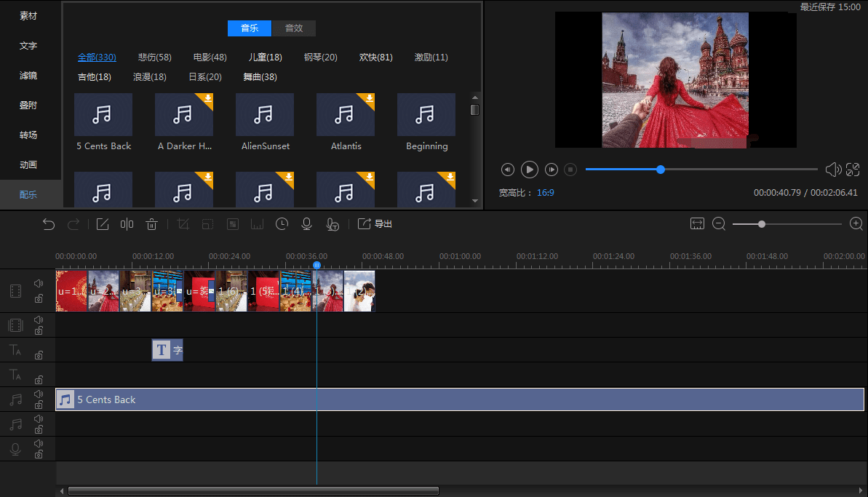
Task: Filter music by 悲伤(58)
Action: [154, 57]
